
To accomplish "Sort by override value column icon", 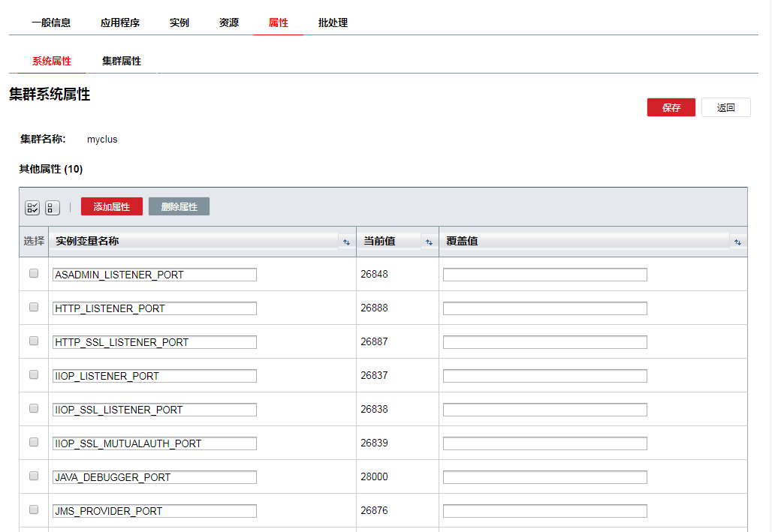I will 737,242.
